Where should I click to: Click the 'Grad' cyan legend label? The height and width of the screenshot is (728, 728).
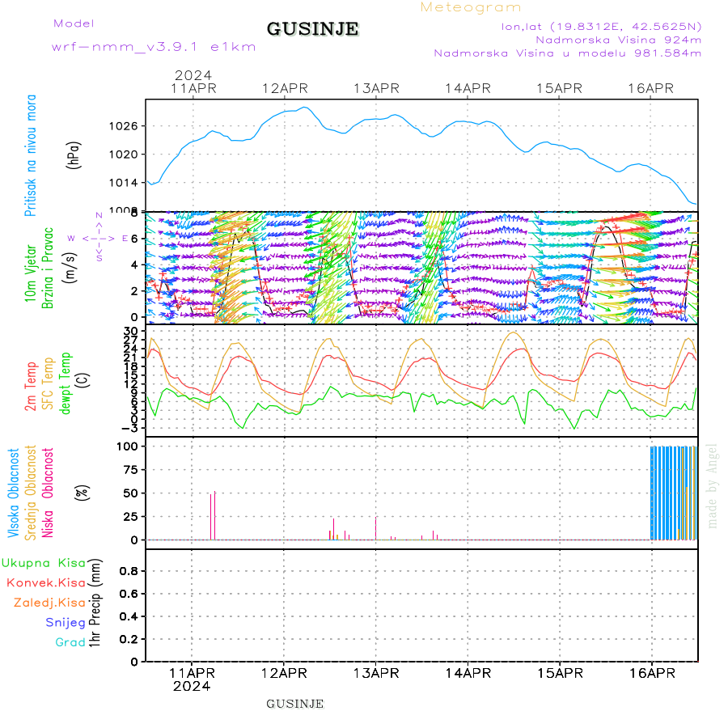click(70, 642)
